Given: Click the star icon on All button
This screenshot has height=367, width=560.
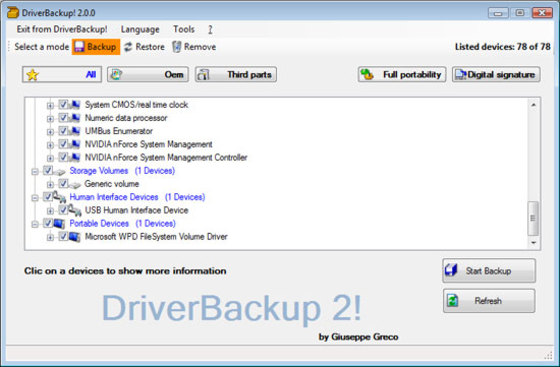Looking at the screenshot, I should (x=32, y=75).
